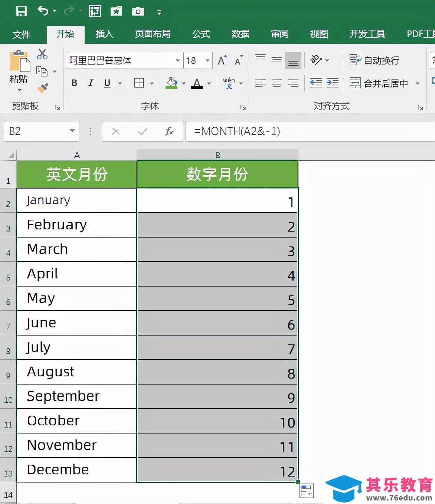Expand fill color dropdown arrow

[183, 84]
